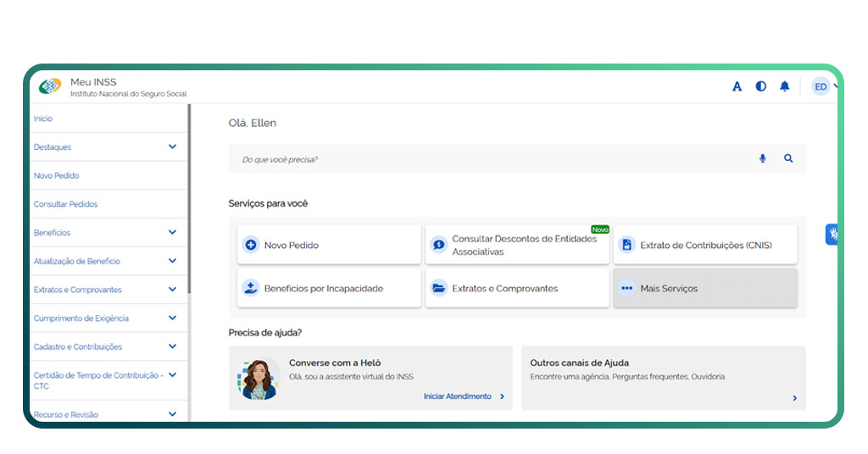This screenshot has height=454, width=868.
Task: Expand the Destaques sidebar section
Action: click(172, 147)
